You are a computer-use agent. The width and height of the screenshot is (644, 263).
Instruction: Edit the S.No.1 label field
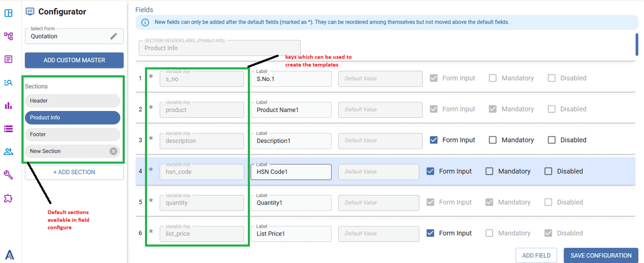click(x=291, y=79)
